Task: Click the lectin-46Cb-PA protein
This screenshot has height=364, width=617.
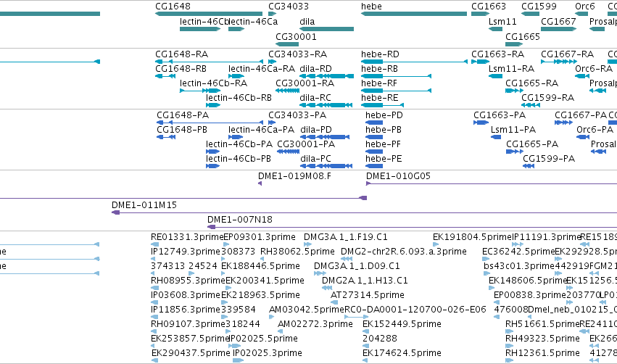Action: click(x=213, y=152)
